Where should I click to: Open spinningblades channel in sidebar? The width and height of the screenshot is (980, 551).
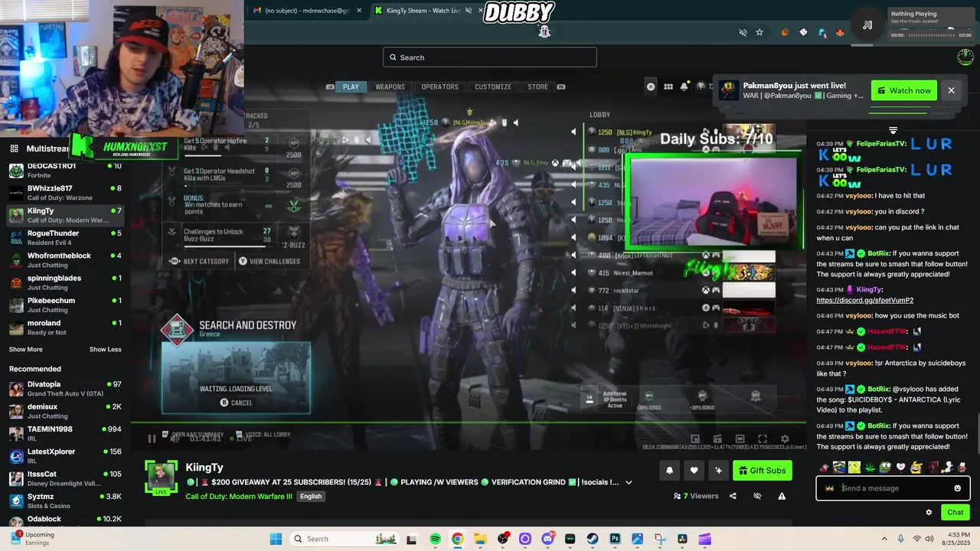pos(64,282)
